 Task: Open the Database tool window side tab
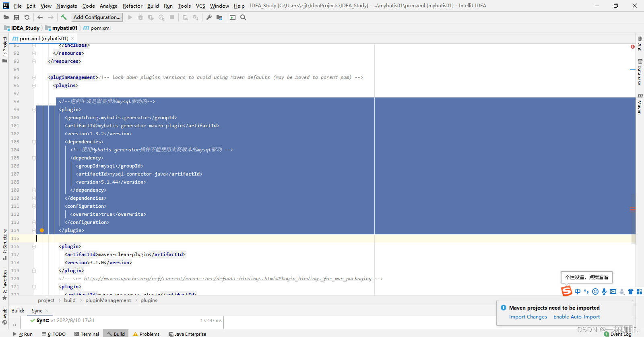[640, 72]
